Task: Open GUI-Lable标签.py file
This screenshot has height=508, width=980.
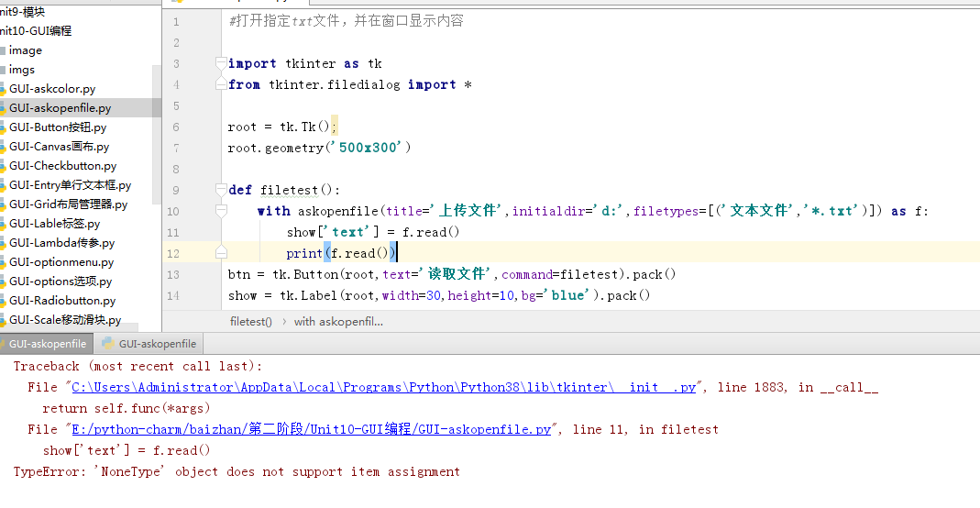Action: tap(54, 224)
